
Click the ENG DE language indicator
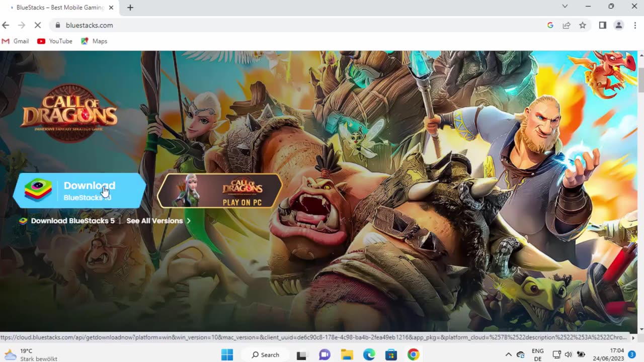tap(537, 355)
